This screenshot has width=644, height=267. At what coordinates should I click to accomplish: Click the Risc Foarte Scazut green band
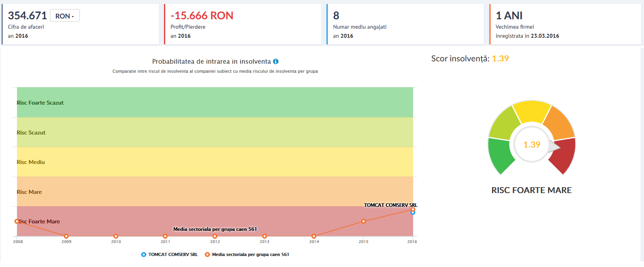pyautogui.click(x=215, y=102)
